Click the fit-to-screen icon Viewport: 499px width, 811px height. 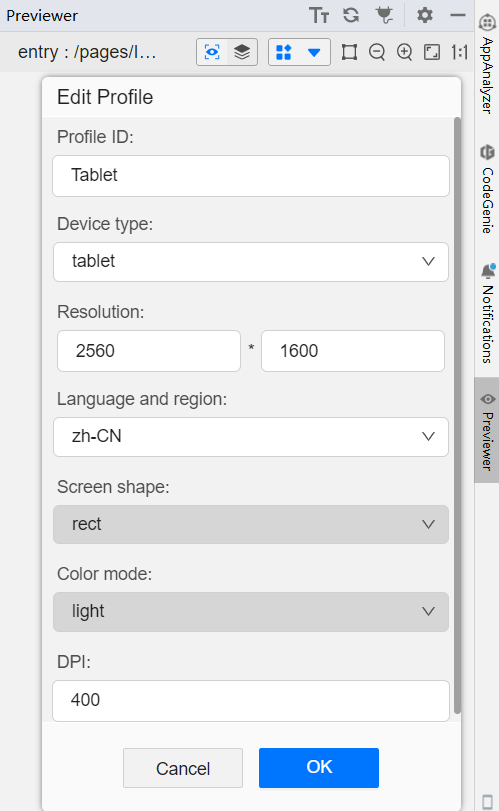pyautogui.click(x=432, y=52)
